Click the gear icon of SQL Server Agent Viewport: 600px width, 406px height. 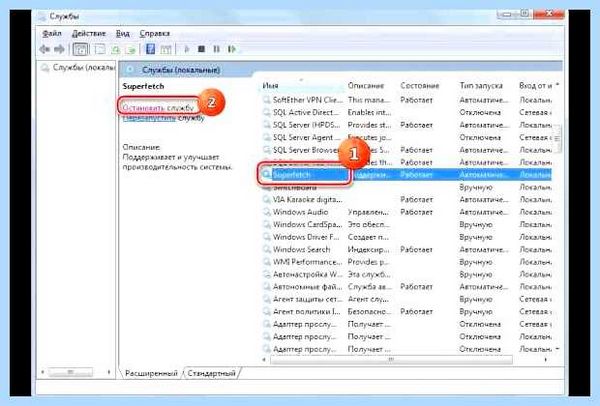coord(267,137)
